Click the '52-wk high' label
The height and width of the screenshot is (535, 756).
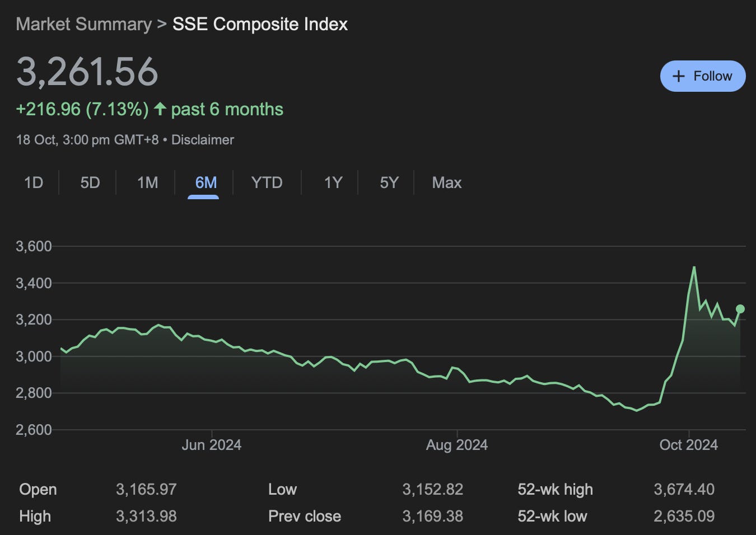555,490
